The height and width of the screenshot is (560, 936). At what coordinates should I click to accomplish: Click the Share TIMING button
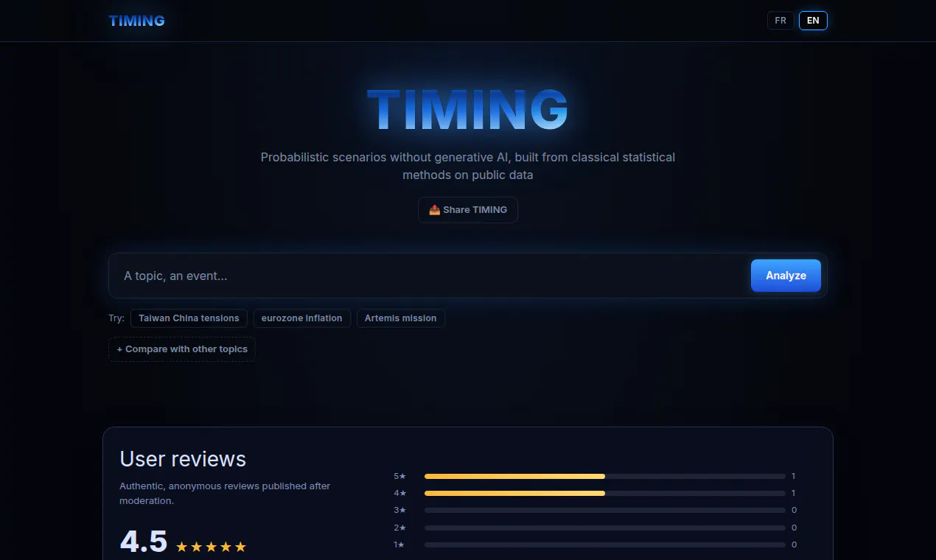[x=468, y=210]
